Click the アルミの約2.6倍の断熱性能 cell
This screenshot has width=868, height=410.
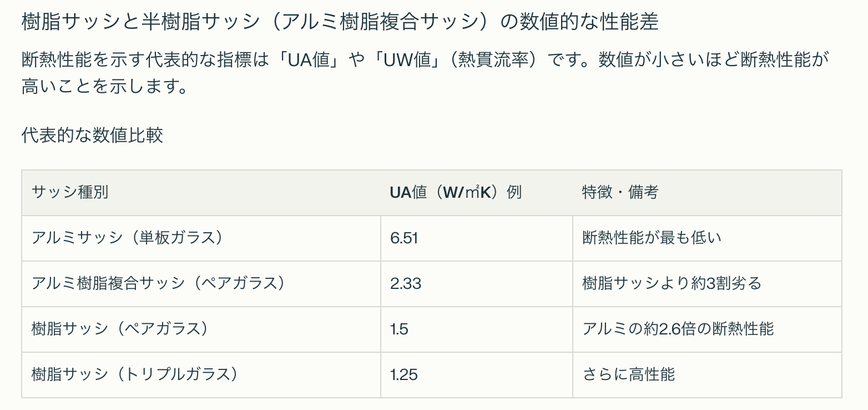point(707,329)
